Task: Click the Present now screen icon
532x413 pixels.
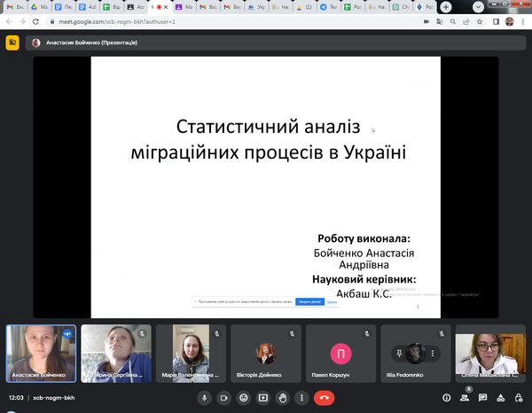Action: point(262,398)
